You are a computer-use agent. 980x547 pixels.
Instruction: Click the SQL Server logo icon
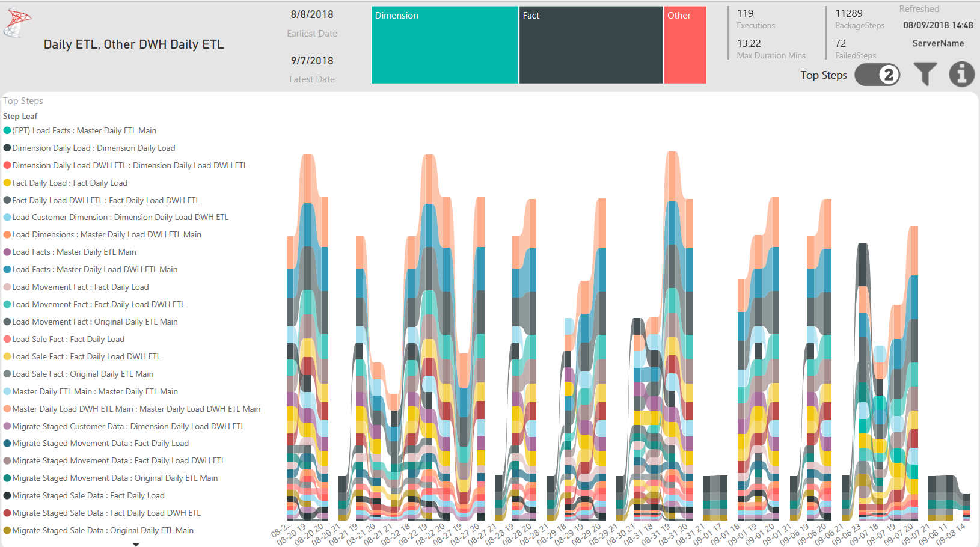(x=17, y=24)
